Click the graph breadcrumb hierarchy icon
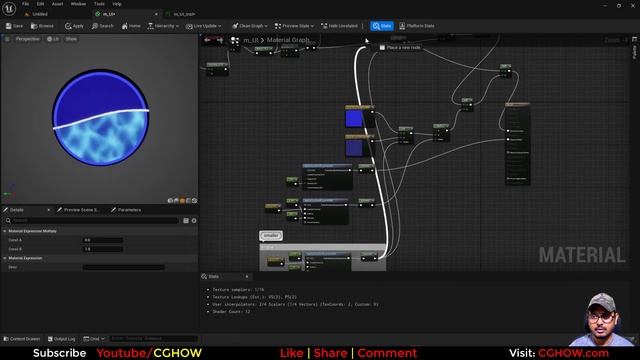 pyautogui.click(x=235, y=40)
